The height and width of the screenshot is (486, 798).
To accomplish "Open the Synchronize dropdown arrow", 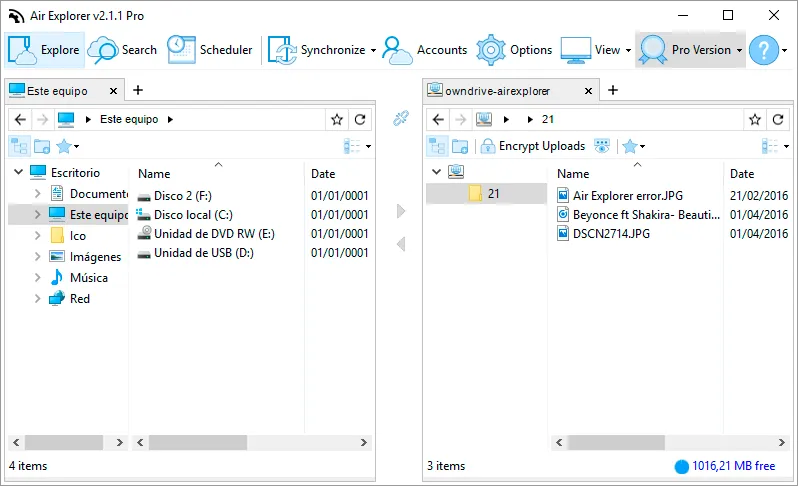I will (x=373, y=50).
